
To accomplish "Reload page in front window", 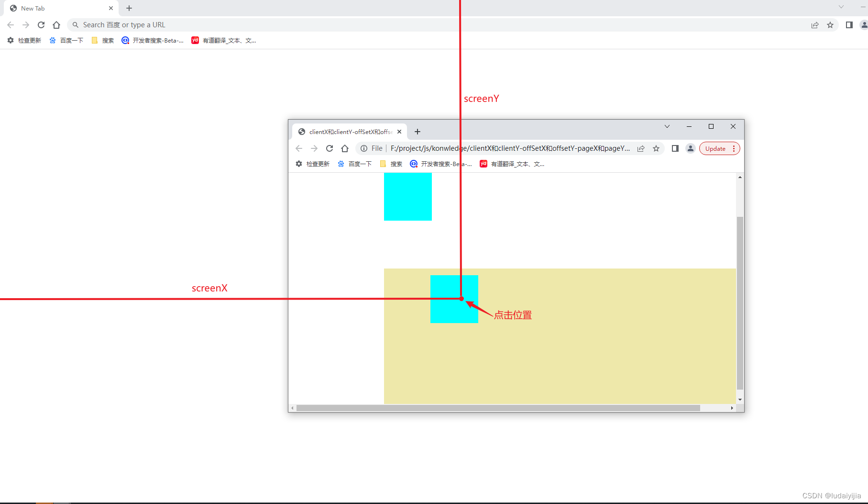I will tap(330, 148).
